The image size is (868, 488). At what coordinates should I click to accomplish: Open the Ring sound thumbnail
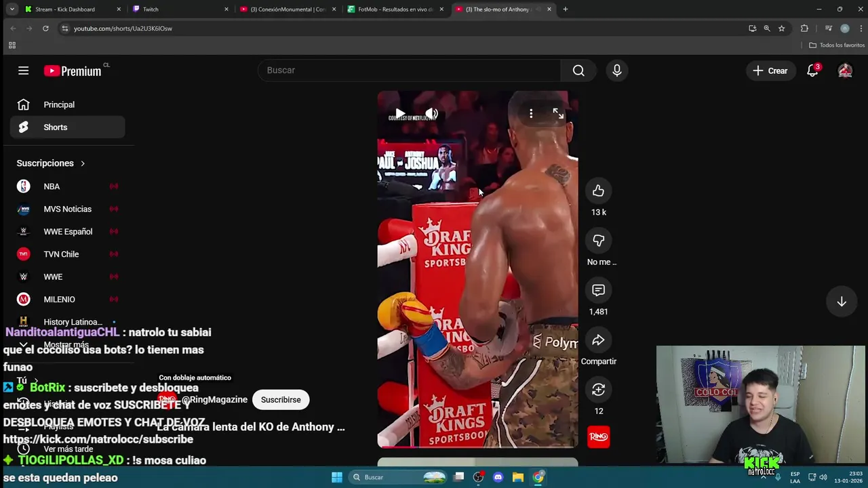(598, 437)
